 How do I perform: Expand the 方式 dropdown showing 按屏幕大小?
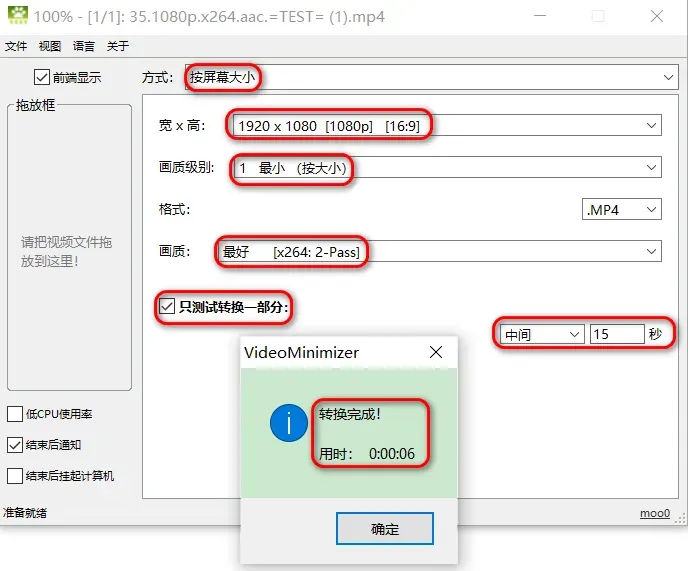click(x=432, y=77)
